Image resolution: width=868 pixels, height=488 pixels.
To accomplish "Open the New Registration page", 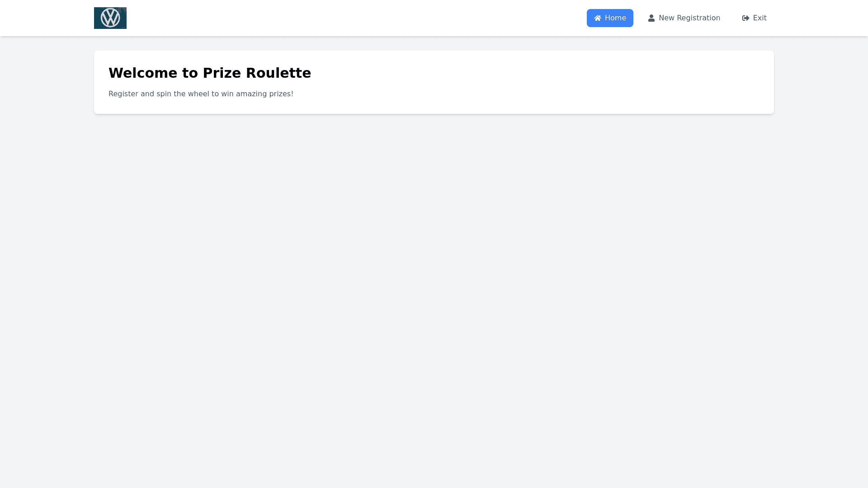I will click(x=684, y=18).
